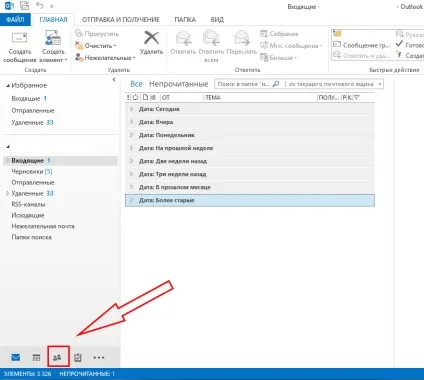Click the magnifier search icon

pyautogui.click(x=276, y=84)
